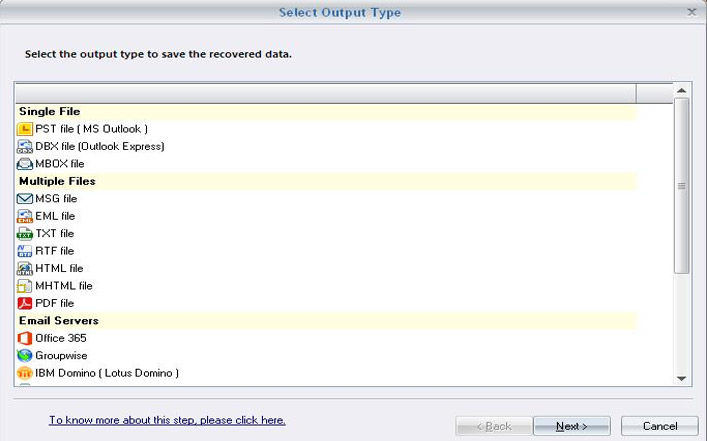The height and width of the screenshot is (441, 707).
Task: Select the Office 365 logo icon
Action: (24, 338)
